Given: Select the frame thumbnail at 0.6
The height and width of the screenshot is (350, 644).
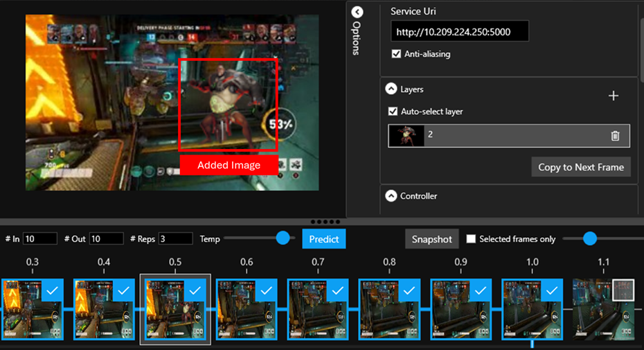Looking at the screenshot, I should [247, 310].
